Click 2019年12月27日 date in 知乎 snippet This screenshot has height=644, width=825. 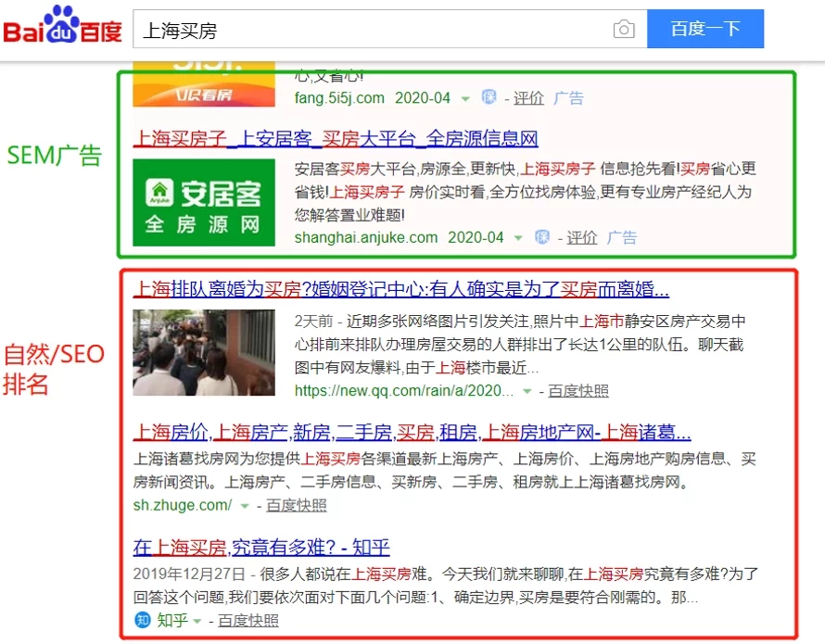(189, 574)
